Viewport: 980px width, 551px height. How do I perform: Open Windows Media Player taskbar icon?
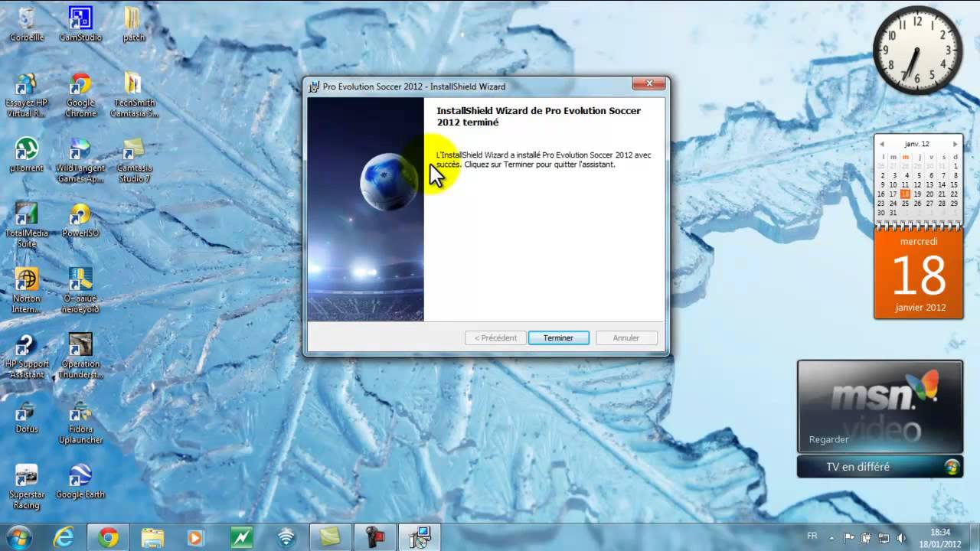(x=197, y=537)
